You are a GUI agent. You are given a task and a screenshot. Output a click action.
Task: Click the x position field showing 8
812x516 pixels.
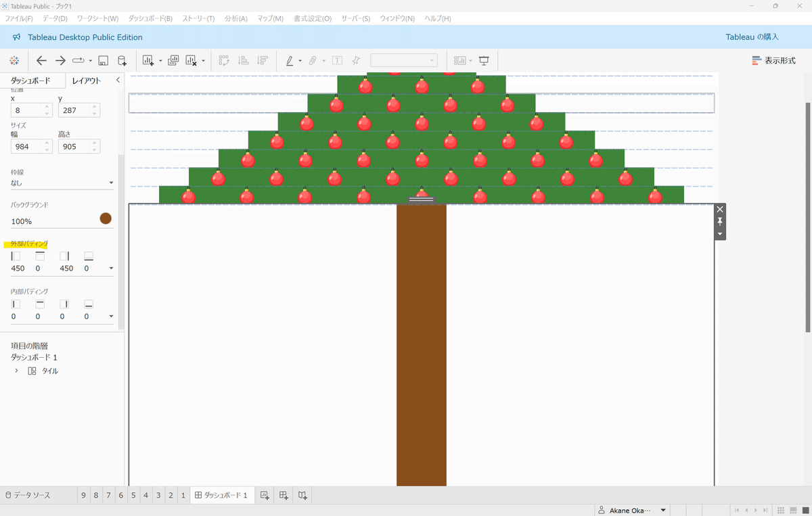pos(31,110)
